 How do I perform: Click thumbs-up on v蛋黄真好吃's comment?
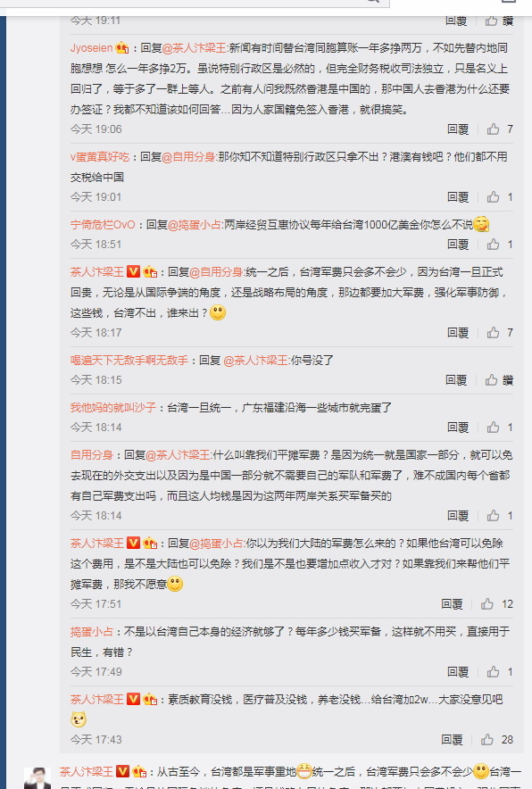(493, 196)
